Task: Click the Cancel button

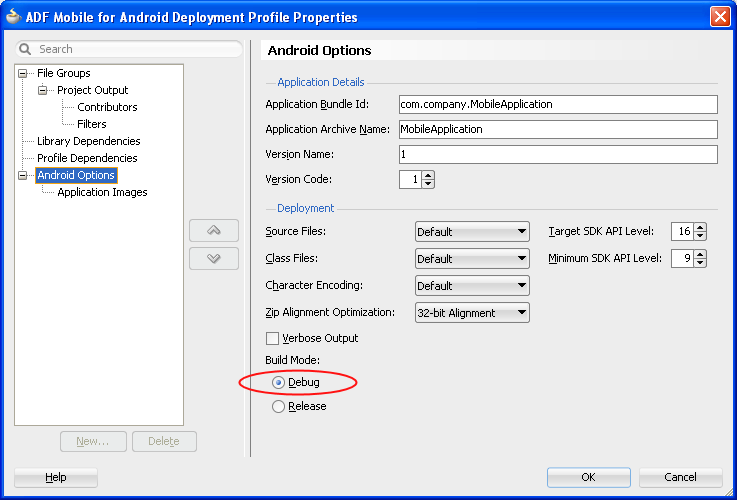Action: pyautogui.click(x=680, y=477)
